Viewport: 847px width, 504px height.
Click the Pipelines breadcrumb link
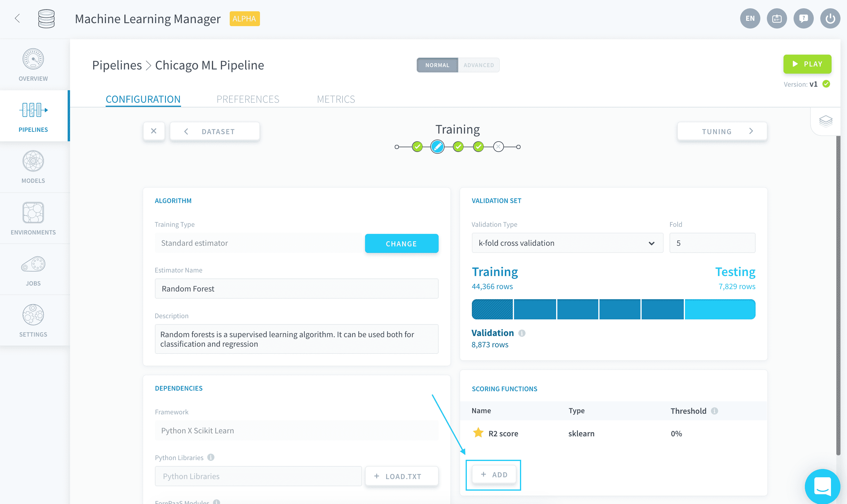point(117,65)
